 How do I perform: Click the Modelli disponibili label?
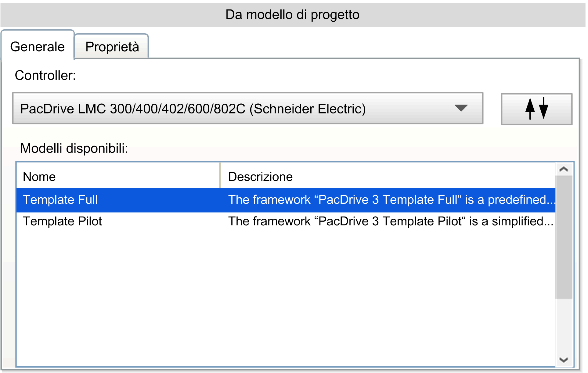(74, 149)
